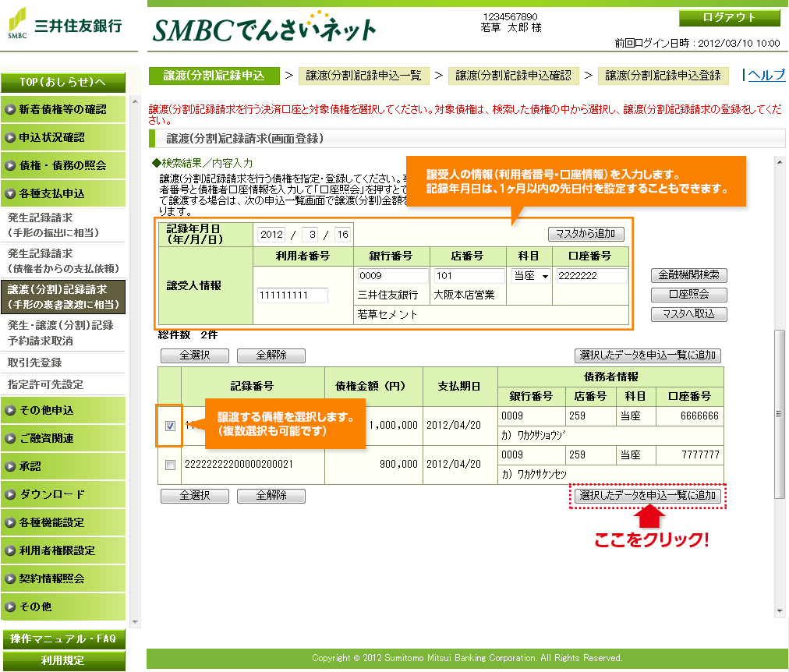The image size is (789, 672).
Task: Click sidebar scrollbar up arrow
Action: tap(135, 101)
